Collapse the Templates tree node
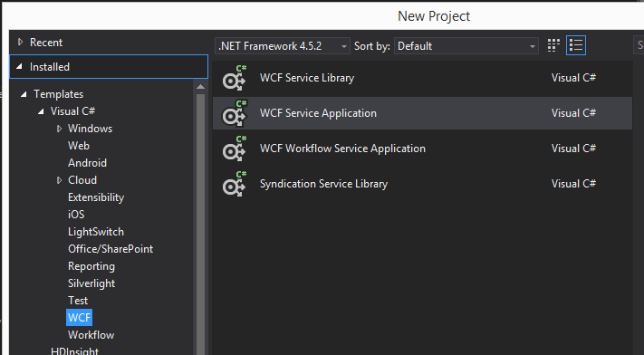The image size is (644, 355). tap(24, 94)
